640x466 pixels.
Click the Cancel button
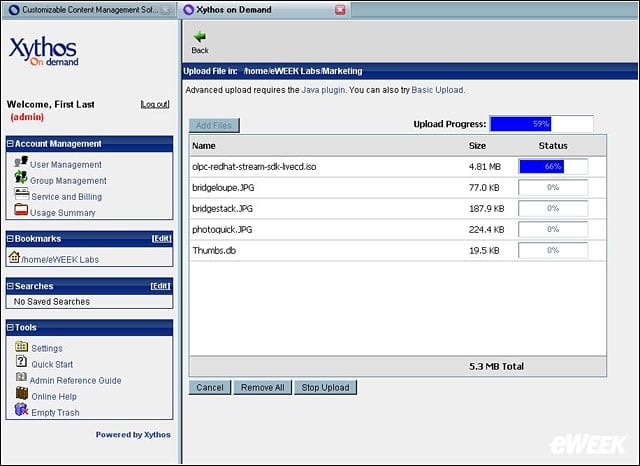click(x=210, y=387)
